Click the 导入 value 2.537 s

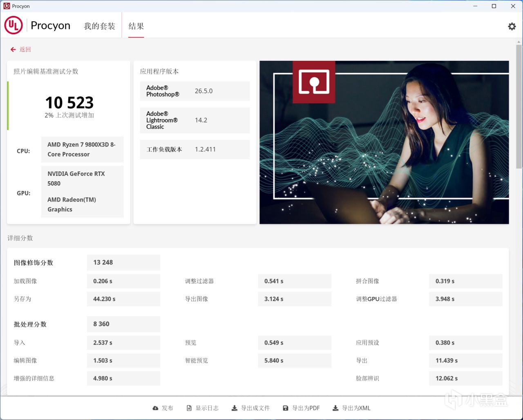click(x=123, y=343)
